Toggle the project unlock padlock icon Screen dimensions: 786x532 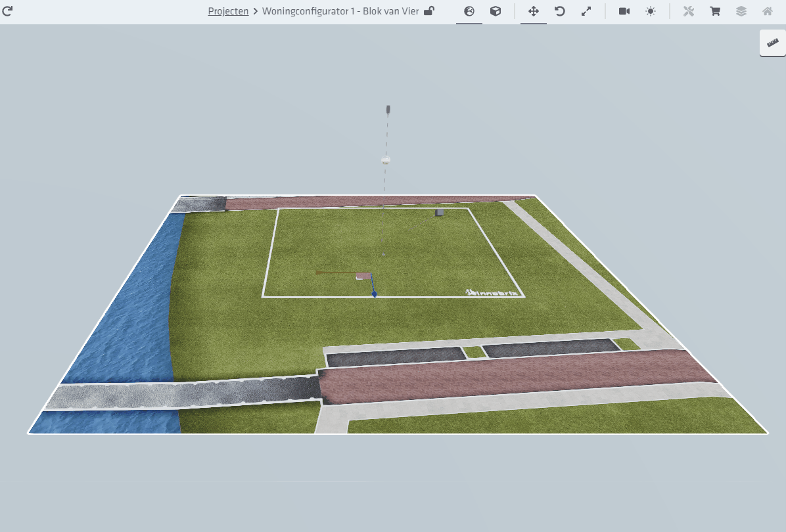click(429, 11)
